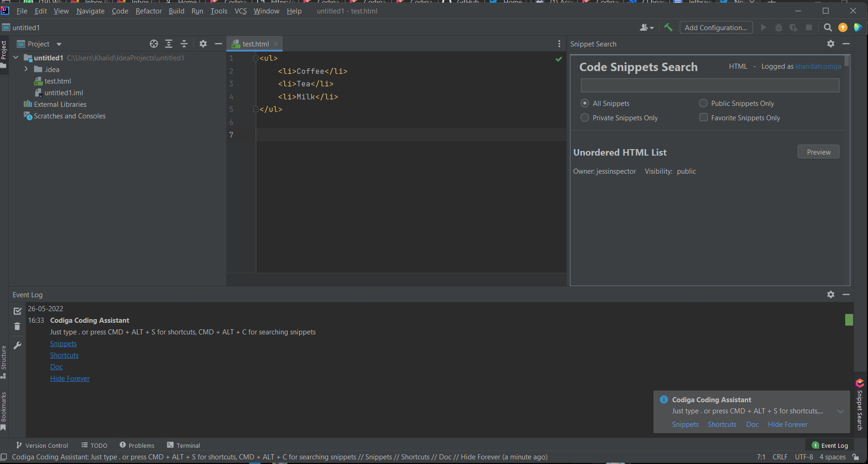Screen dimensions: 868x464
Task: Click green marker on Event Log scrollbar
Action: (x=849, y=320)
